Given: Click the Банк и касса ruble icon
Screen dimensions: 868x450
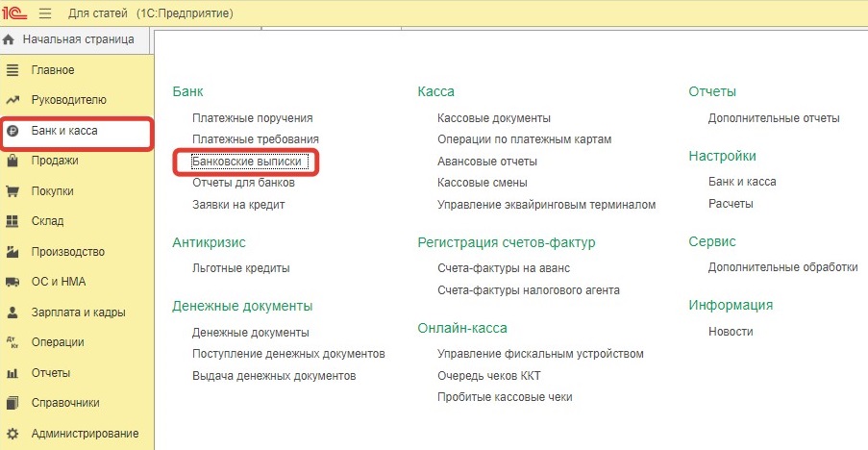Looking at the screenshot, I should [12, 131].
